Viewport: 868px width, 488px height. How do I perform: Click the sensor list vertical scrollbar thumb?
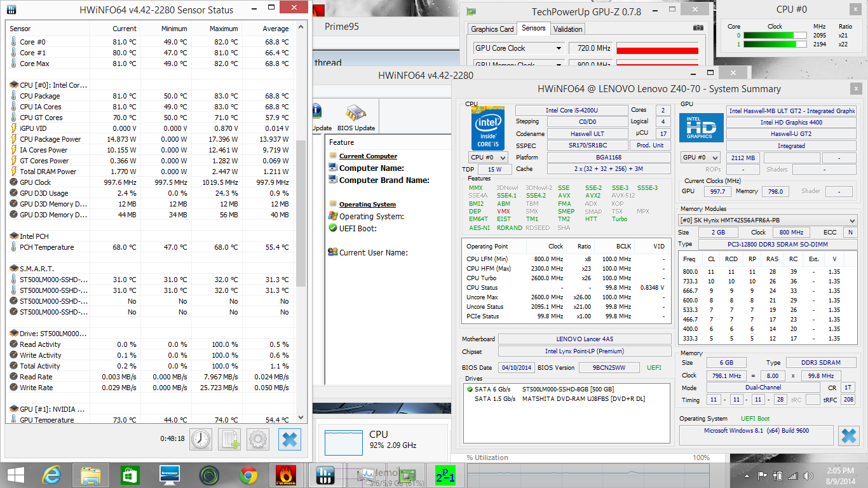pyautogui.click(x=301, y=213)
